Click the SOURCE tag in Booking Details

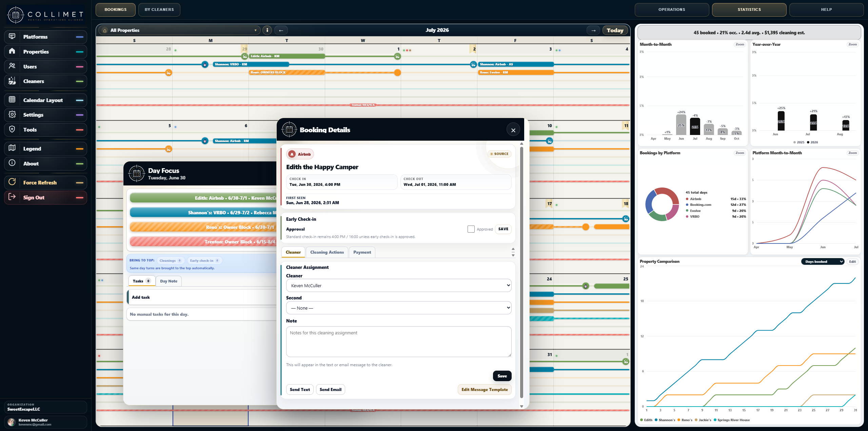(499, 154)
